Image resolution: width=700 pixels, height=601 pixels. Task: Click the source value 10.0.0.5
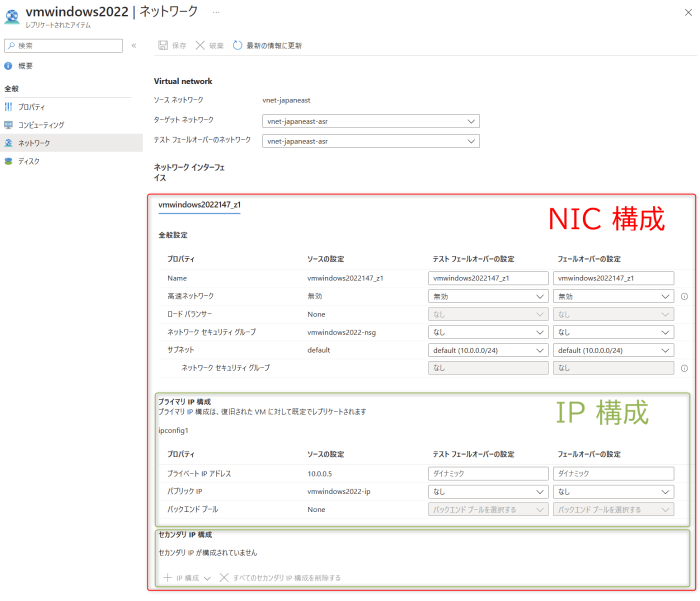pos(320,473)
